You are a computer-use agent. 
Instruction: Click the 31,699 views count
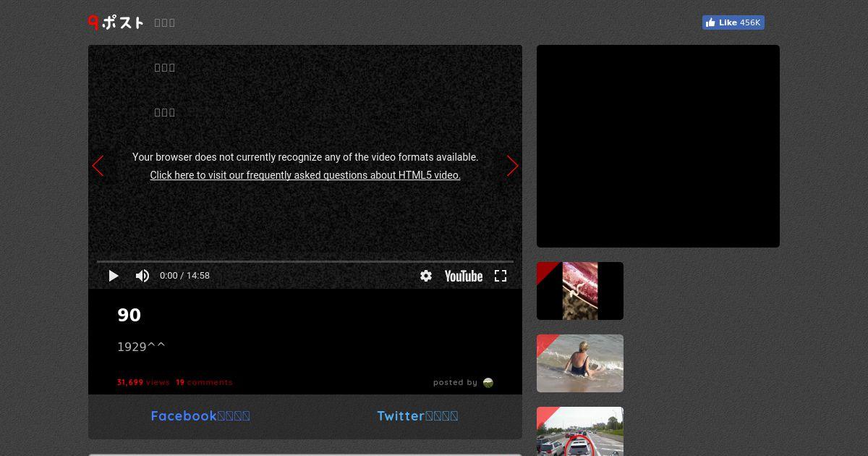pyautogui.click(x=143, y=382)
